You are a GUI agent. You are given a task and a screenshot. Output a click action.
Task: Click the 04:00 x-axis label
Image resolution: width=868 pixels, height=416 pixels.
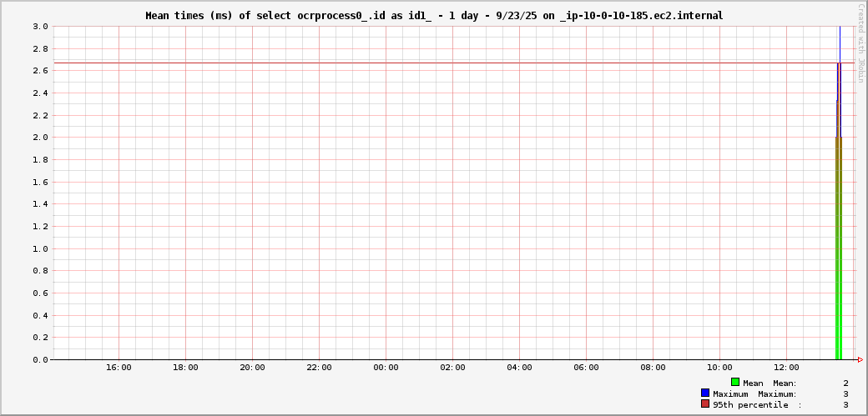coord(519,368)
